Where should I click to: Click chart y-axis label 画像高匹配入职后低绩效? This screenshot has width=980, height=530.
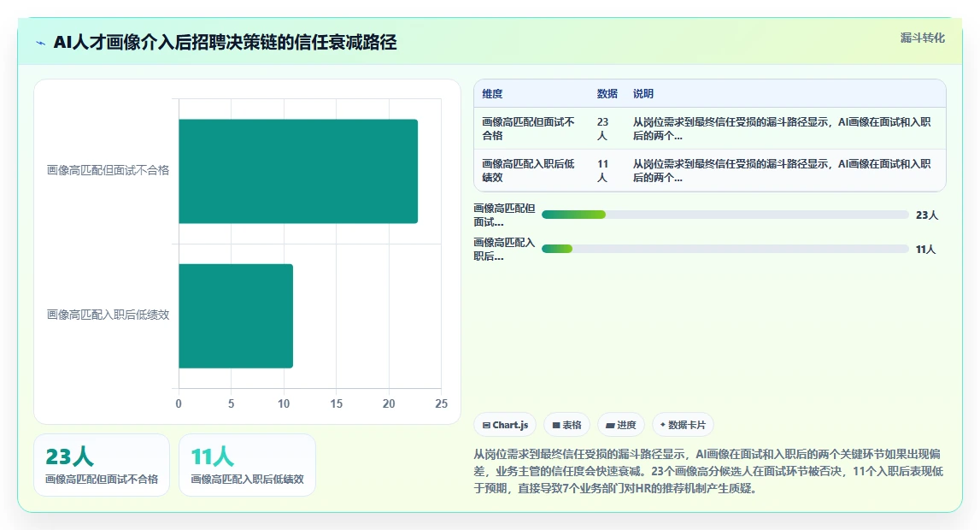(109, 315)
